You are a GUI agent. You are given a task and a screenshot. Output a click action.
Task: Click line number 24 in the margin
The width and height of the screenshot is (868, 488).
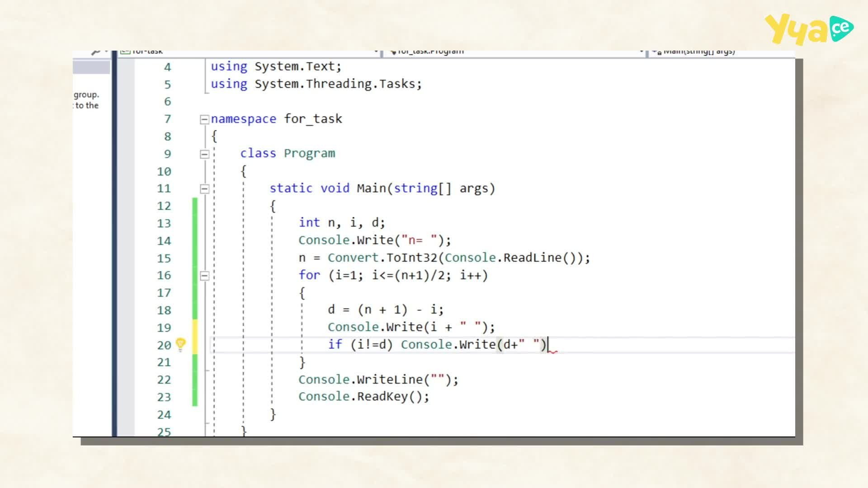(x=164, y=415)
